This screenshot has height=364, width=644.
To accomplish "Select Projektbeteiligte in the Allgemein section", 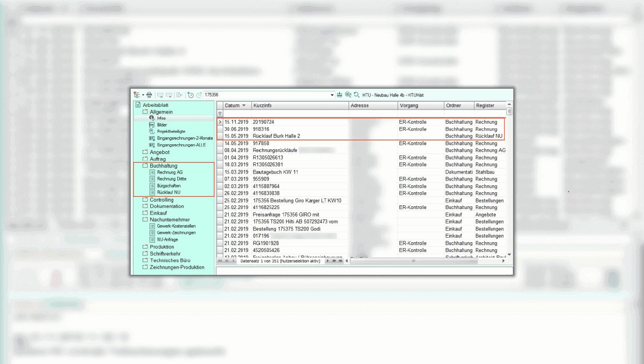I will tap(171, 132).
